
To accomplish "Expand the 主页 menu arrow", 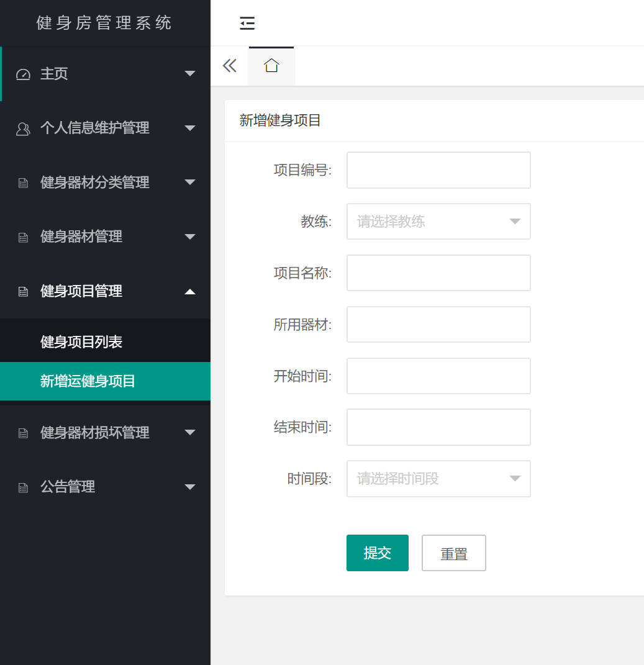I will pyautogui.click(x=190, y=74).
